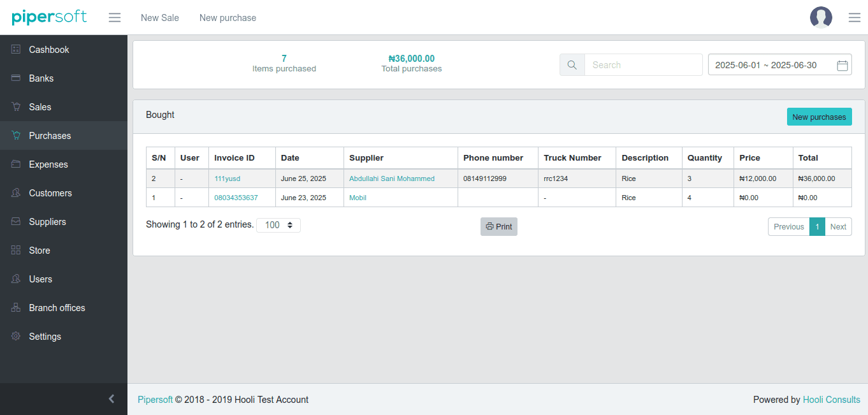Click the Description column header
Screen dimensions: 868x415
pyautogui.click(x=649, y=157)
